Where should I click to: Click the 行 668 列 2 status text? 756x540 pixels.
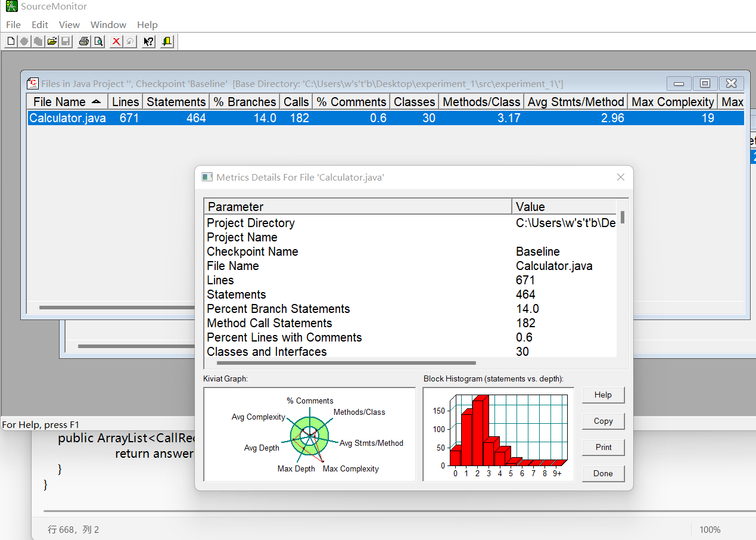click(73, 529)
